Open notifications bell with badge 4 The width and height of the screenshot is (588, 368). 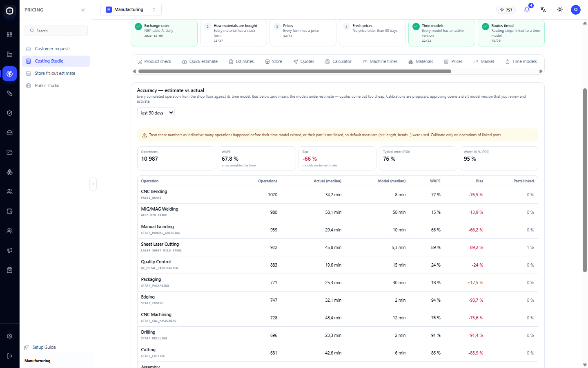click(527, 9)
